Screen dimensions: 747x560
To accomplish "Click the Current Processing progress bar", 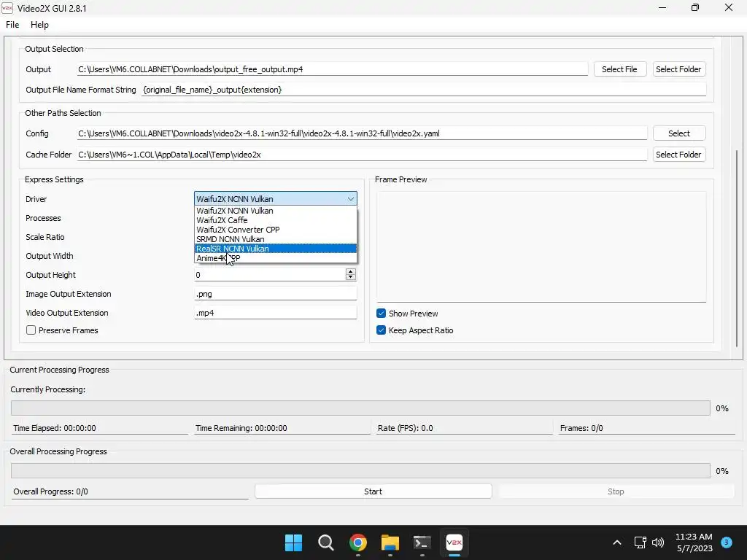I will coord(360,408).
